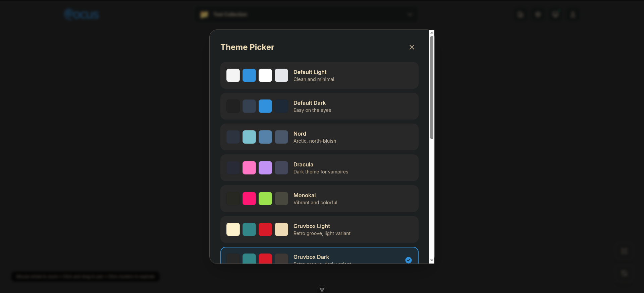This screenshot has width=644, height=293.
Task: Pick the Monokai theme
Action: pos(319,199)
